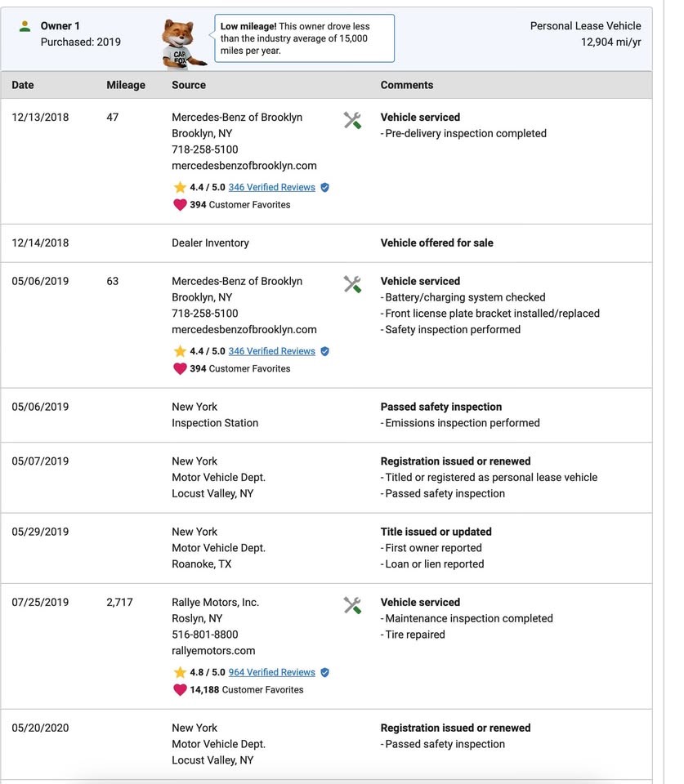Click the First owner reported comment

point(431,548)
